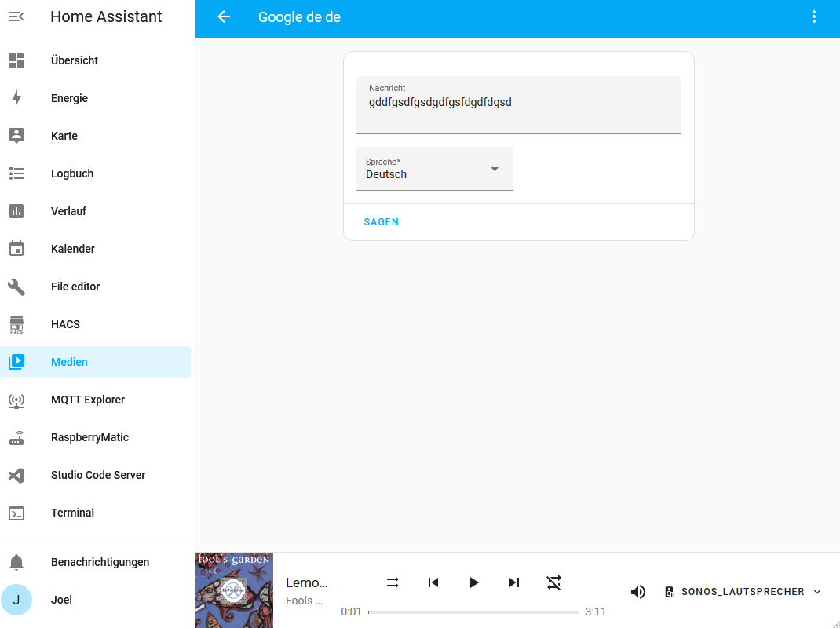This screenshot has width=840, height=628.
Task: Go back using the header arrow
Action: (x=224, y=16)
